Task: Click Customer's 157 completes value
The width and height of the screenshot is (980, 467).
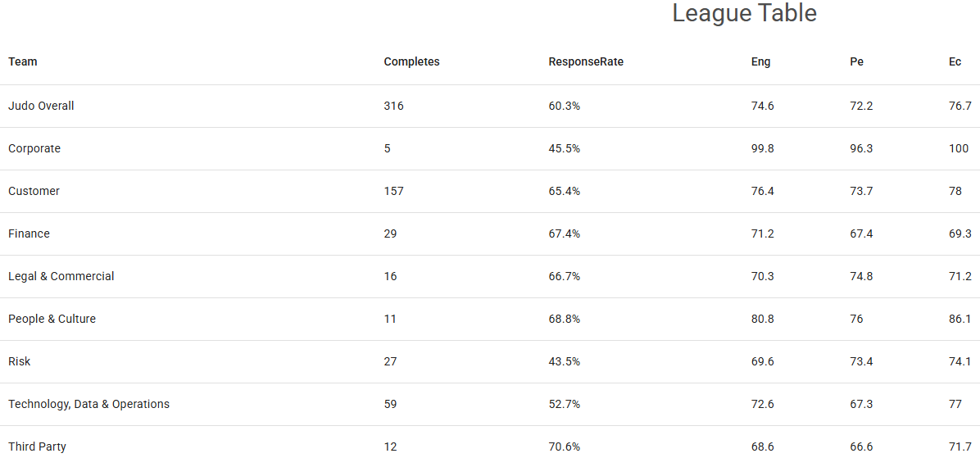Action: [393, 191]
